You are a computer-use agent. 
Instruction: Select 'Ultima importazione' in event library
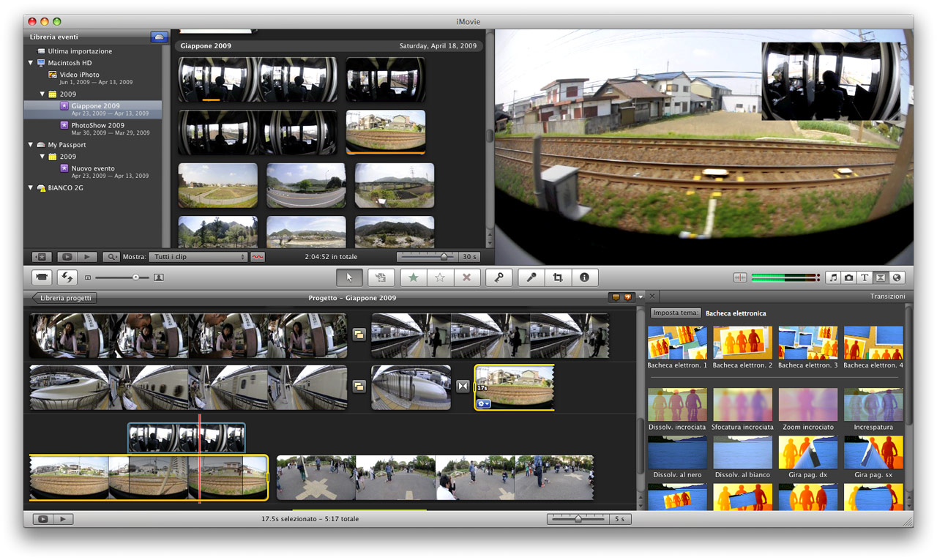click(80, 51)
